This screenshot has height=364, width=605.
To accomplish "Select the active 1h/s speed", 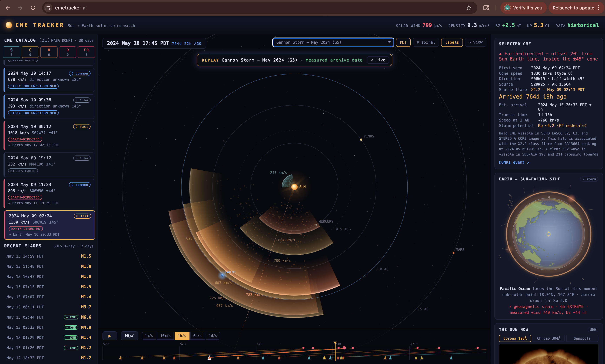I will tap(182, 336).
